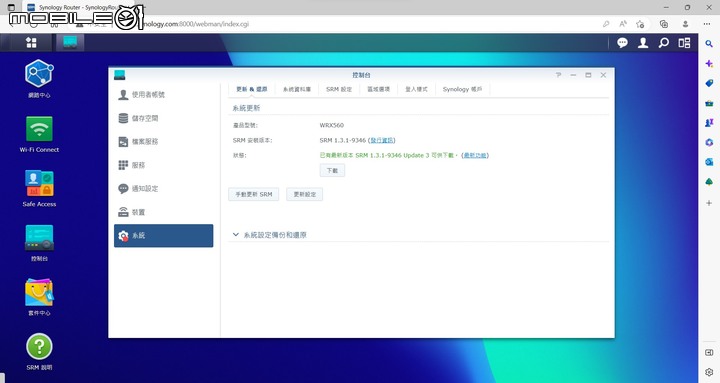Switch to the 更新 & 還原 tab
720x383 pixels.
tap(252, 89)
